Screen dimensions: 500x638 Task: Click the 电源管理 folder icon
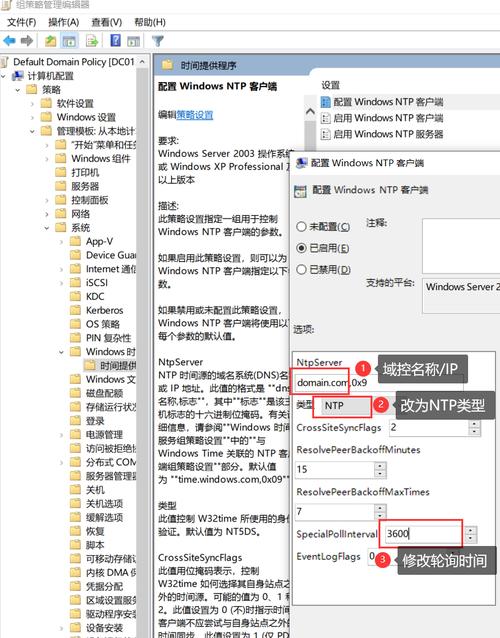75,434
